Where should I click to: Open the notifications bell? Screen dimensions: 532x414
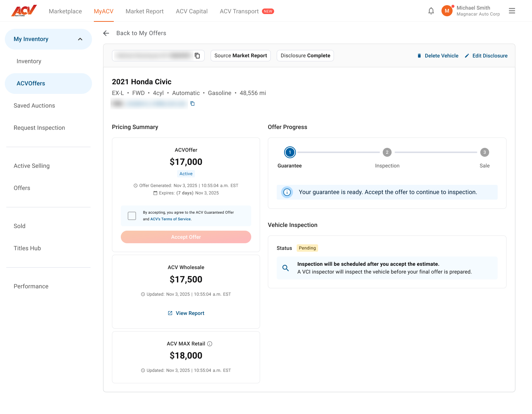(431, 11)
